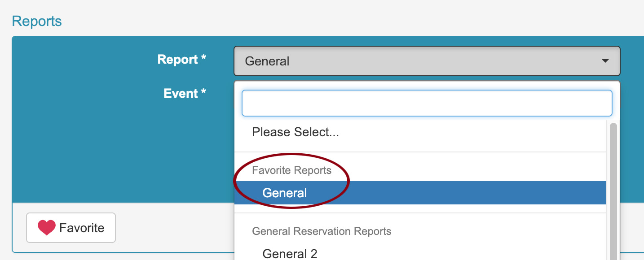Image resolution: width=644 pixels, height=260 pixels.
Task: Click the separator below Please Select option
Action: (x=420, y=152)
